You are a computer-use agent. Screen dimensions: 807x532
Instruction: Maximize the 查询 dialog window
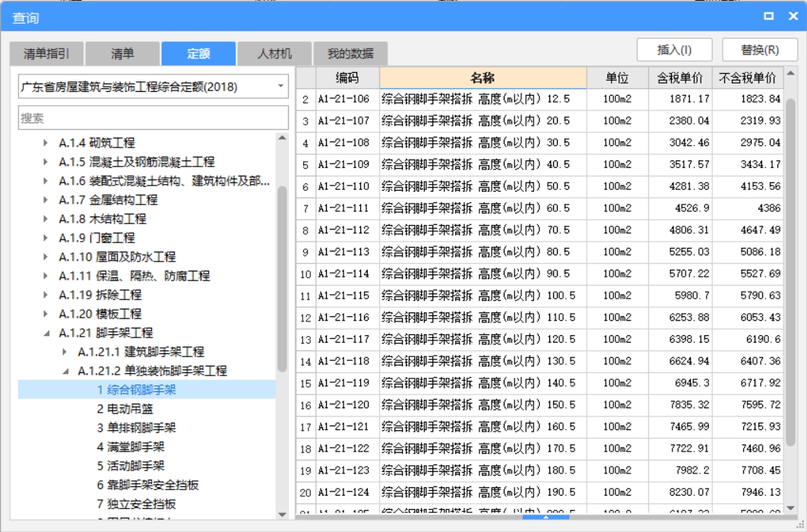coord(768,16)
